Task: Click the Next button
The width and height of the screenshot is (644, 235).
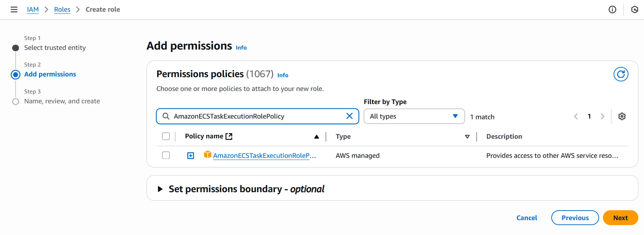Action: tap(620, 218)
